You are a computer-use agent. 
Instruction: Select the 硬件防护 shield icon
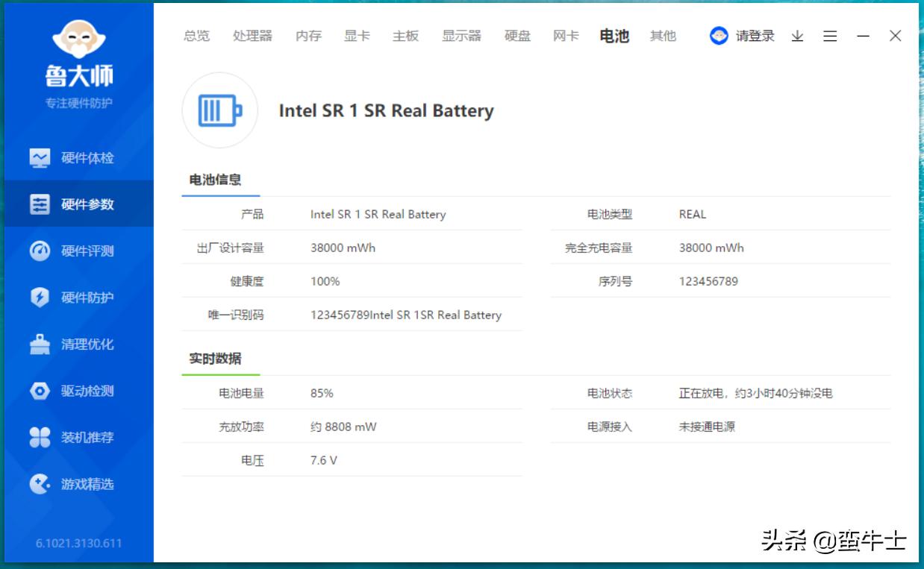pos(40,298)
